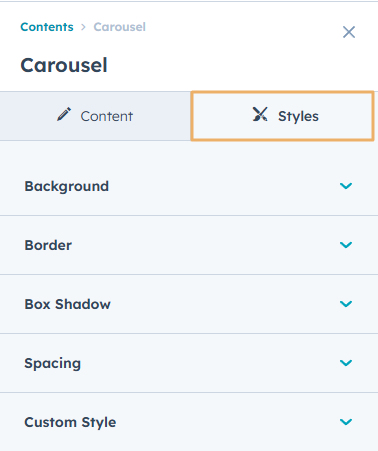Expand the Custom Style chevron arrow

point(346,422)
